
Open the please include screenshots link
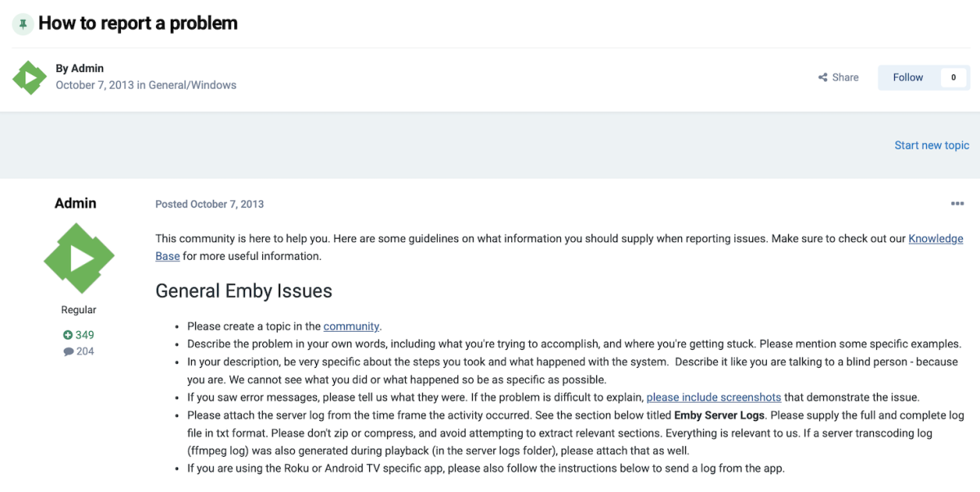point(714,397)
